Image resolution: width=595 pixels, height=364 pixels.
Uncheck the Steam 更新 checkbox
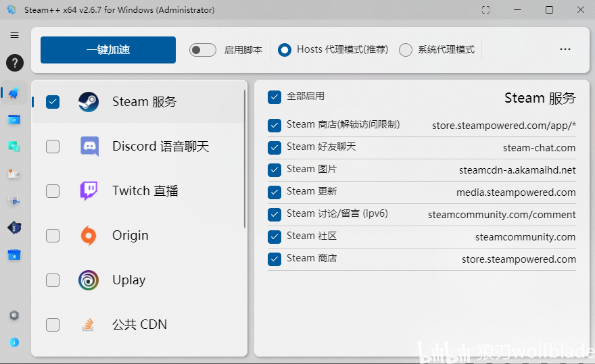275,192
